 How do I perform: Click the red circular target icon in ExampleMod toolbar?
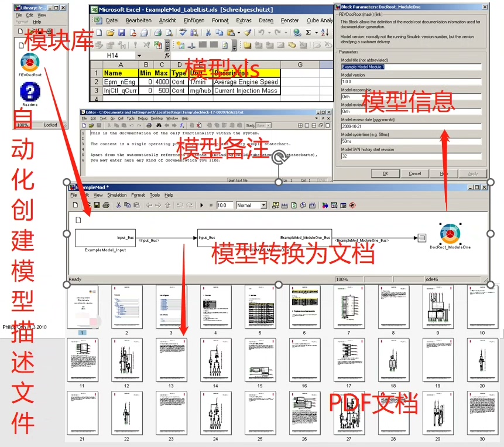coord(352,205)
